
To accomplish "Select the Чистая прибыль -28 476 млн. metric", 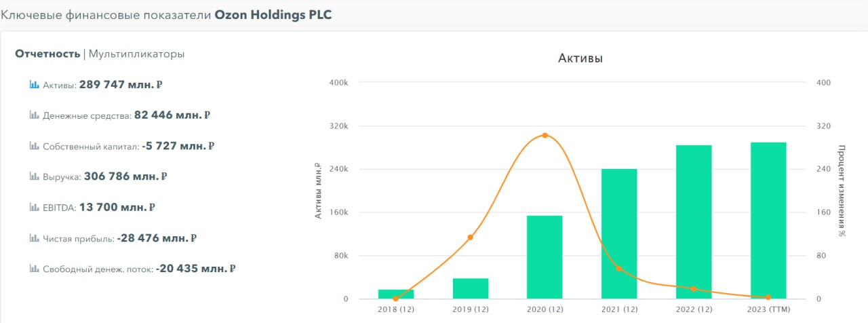I will (x=119, y=238).
